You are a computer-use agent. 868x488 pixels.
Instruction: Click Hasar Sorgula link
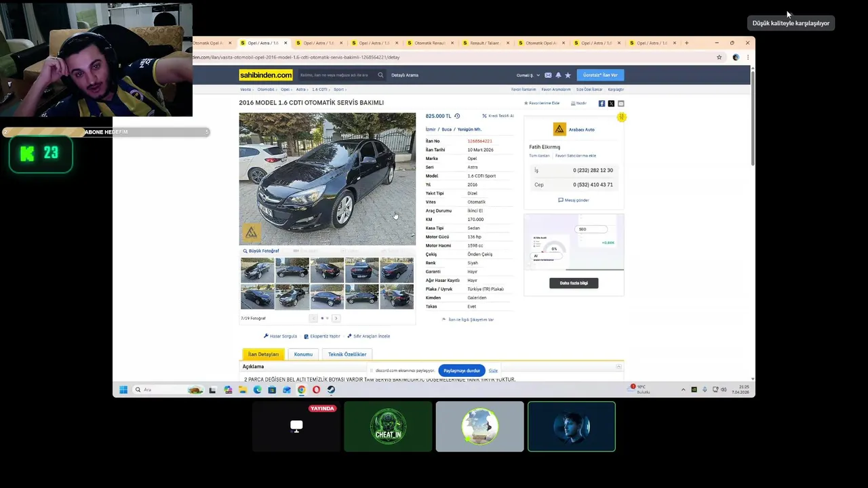pyautogui.click(x=280, y=336)
